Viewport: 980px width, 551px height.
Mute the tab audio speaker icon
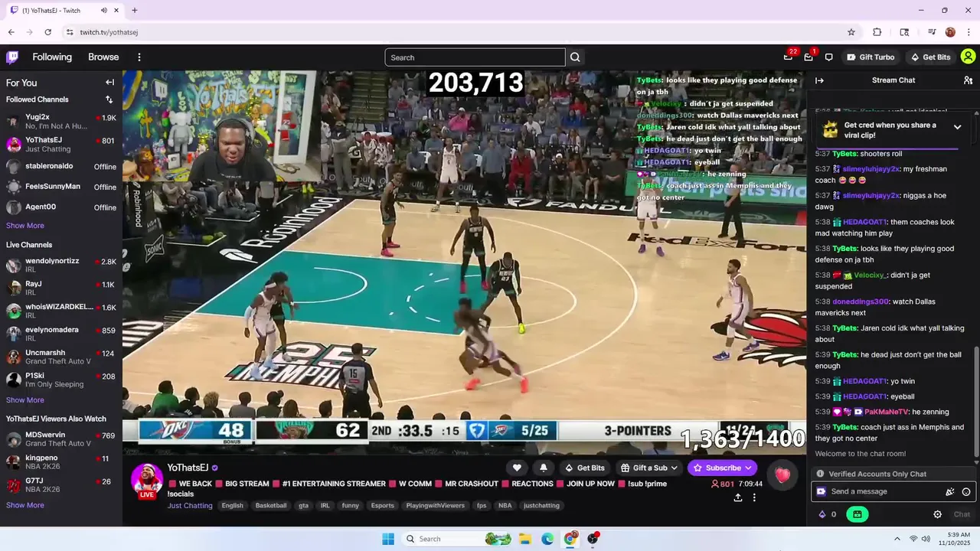coord(104,11)
